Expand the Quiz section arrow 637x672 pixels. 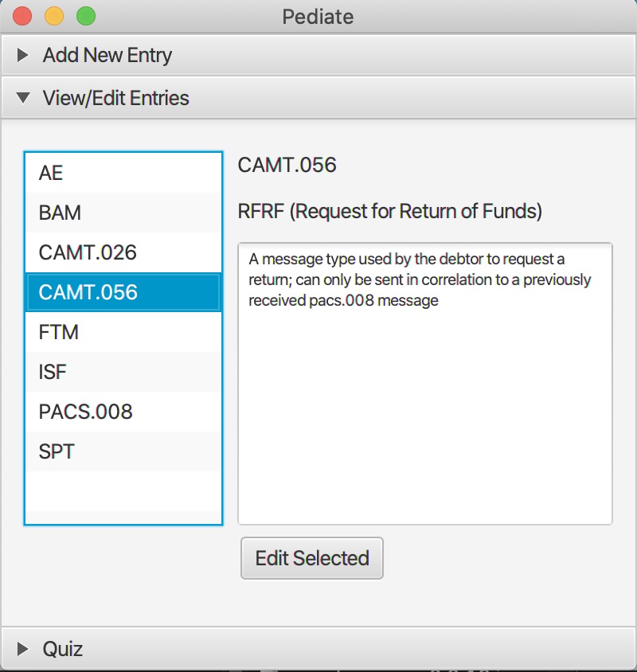23,649
